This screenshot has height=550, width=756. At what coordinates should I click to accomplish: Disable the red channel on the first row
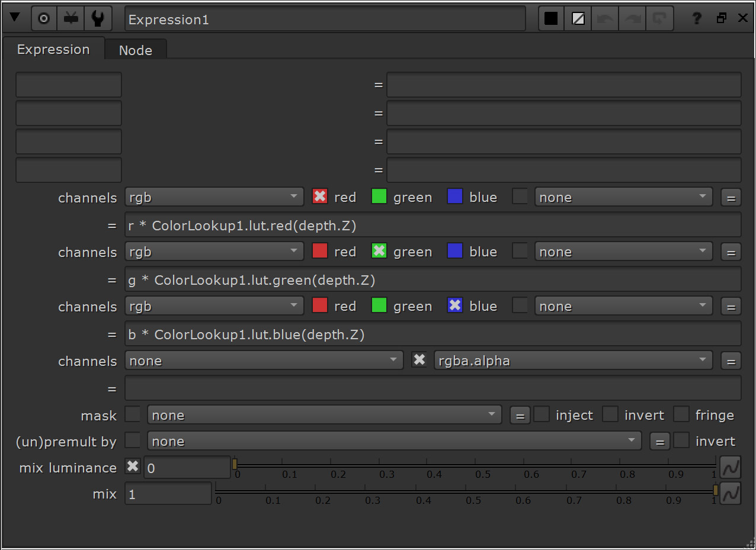click(x=319, y=197)
